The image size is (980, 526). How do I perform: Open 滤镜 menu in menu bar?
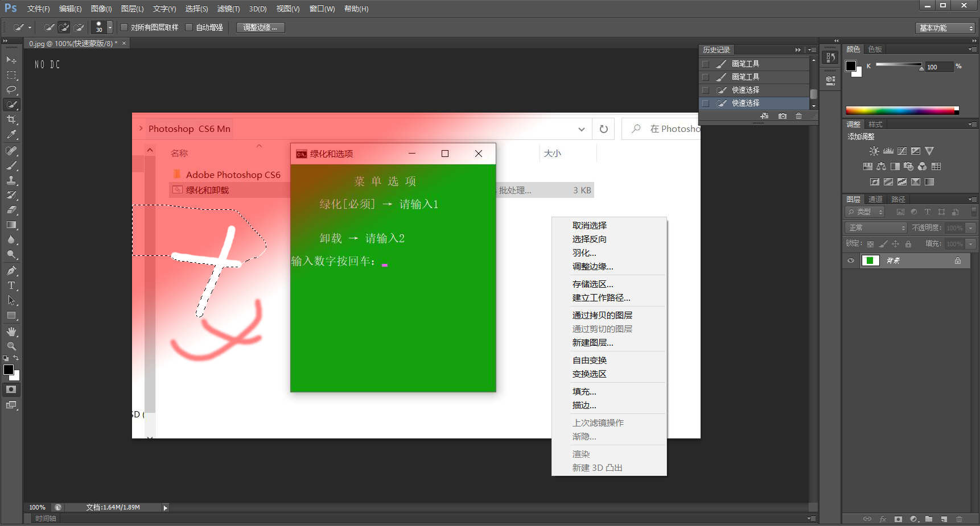[x=228, y=9]
